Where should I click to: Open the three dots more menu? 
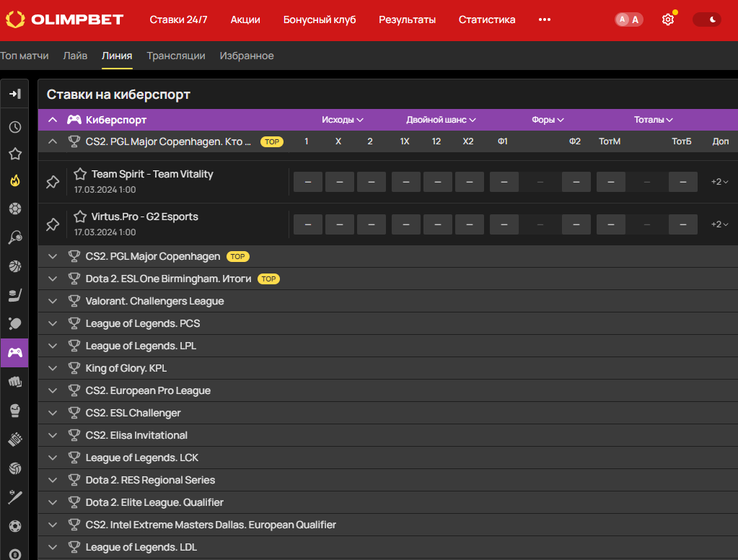point(545,19)
